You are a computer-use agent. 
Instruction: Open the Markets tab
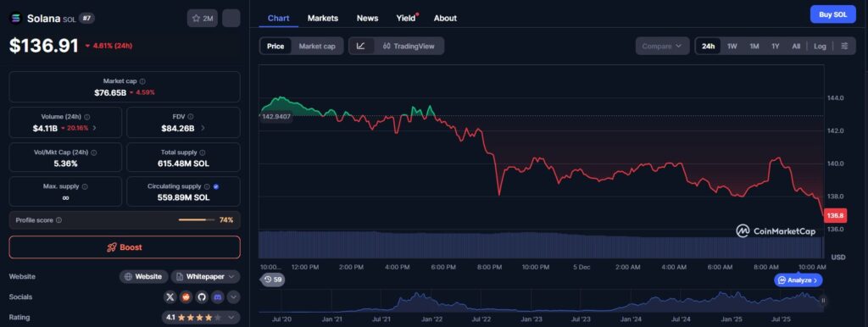(323, 18)
